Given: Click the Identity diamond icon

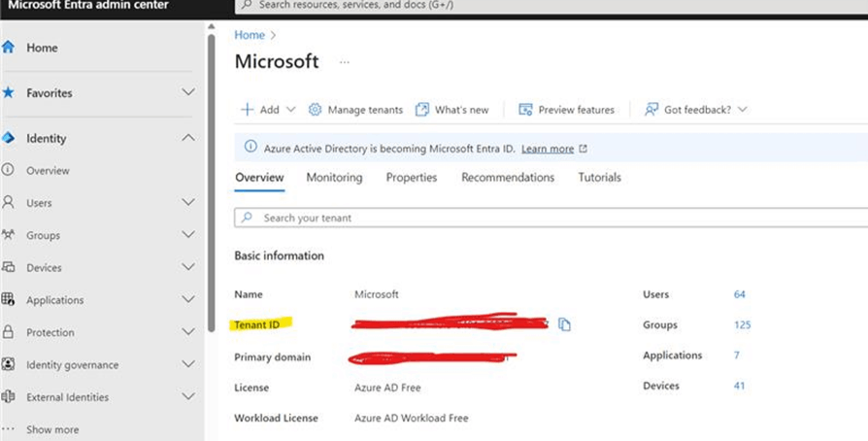Looking at the screenshot, I should [x=8, y=137].
